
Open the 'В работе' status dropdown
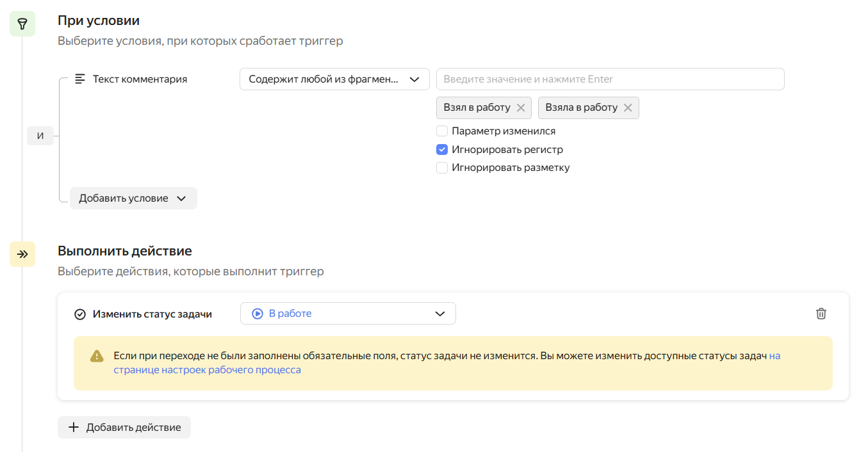tap(348, 314)
